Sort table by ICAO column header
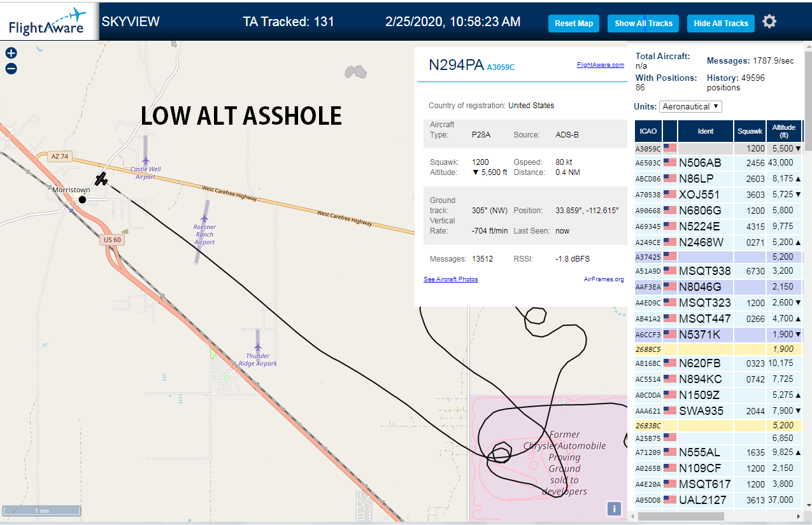The height and width of the screenshot is (525, 812). [x=648, y=131]
